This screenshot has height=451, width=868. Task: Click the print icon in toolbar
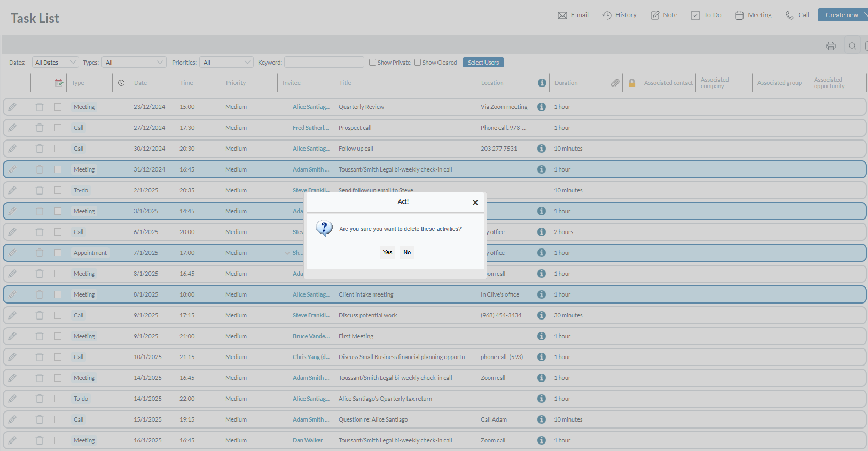tap(831, 46)
